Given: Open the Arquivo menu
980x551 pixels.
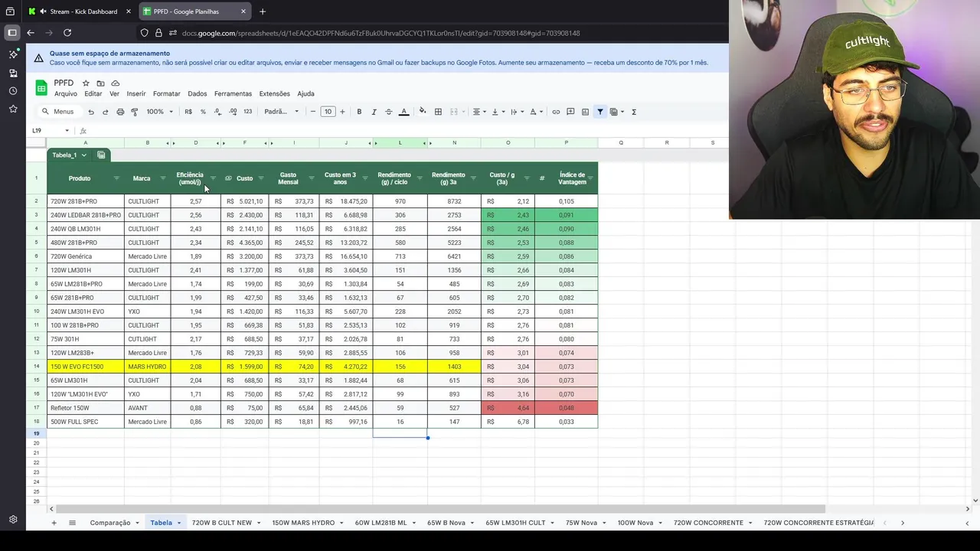Looking at the screenshot, I should click(66, 93).
